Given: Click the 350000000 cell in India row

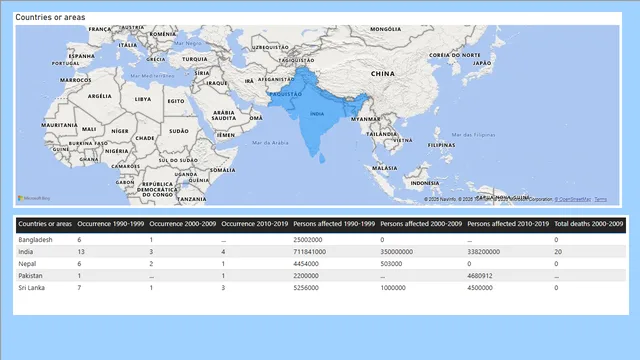Looking at the screenshot, I should (x=397, y=252).
